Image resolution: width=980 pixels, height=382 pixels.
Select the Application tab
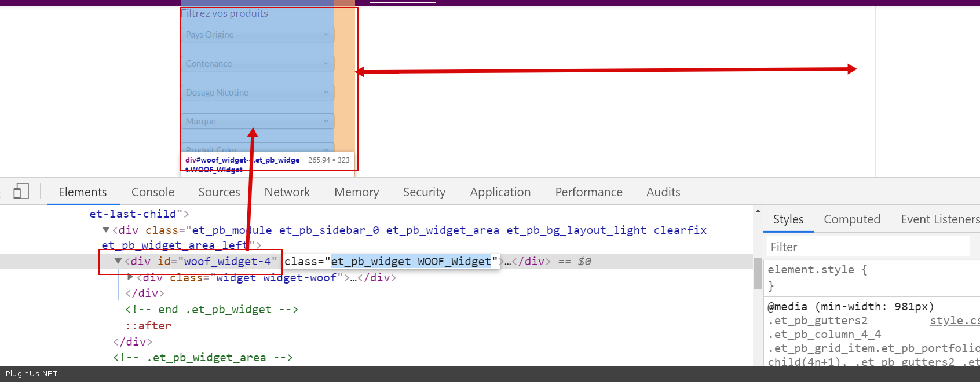(x=500, y=192)
